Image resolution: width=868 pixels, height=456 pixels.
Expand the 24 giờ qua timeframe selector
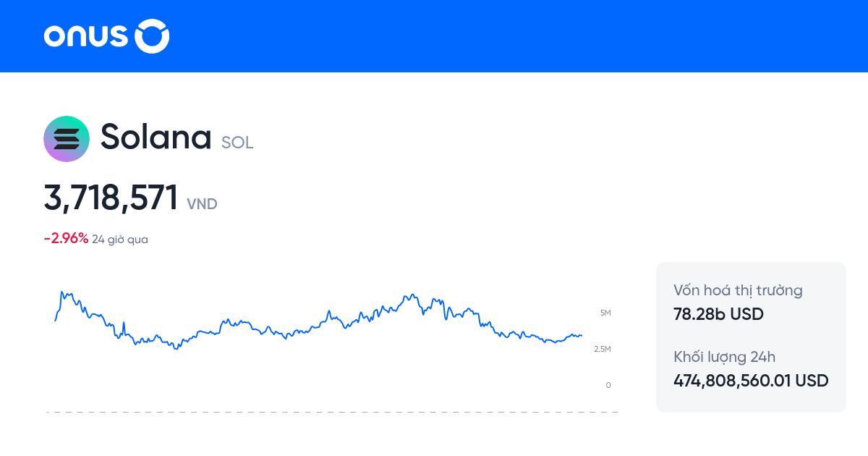[x=119, y=238]
